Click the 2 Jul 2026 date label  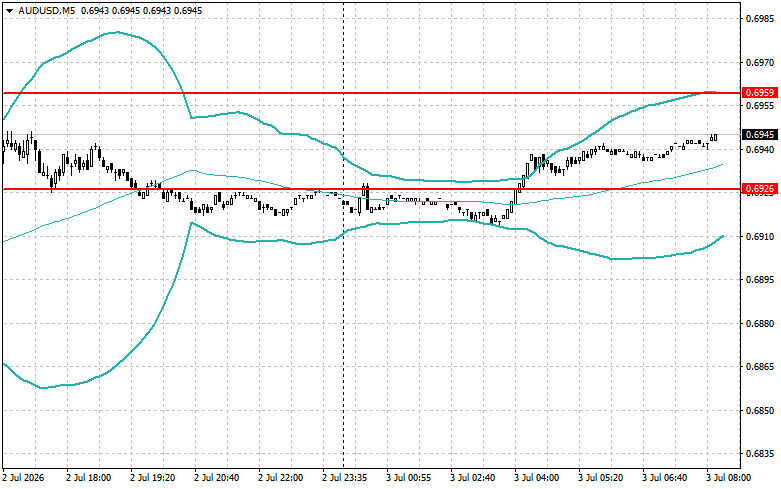(24, 478)
